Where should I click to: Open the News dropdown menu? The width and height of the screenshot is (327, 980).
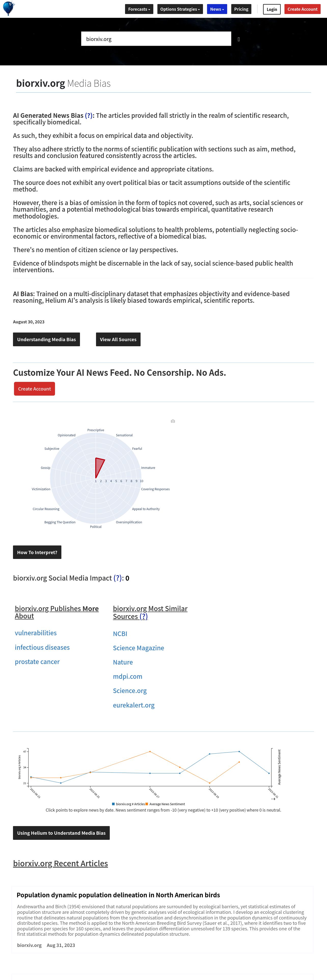pyautogui.click(x=217, y=9)
